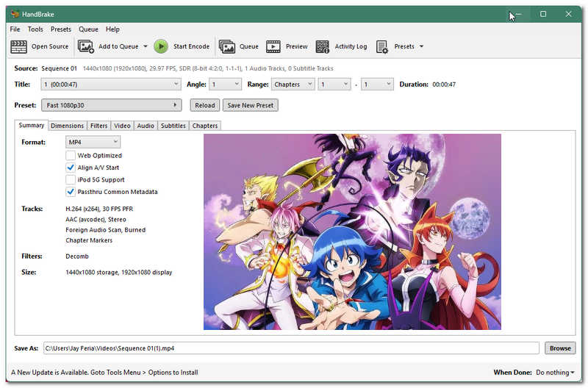588x388 pixels.
Task: Click the Presets document gear icon
Action: click(381, 46)
